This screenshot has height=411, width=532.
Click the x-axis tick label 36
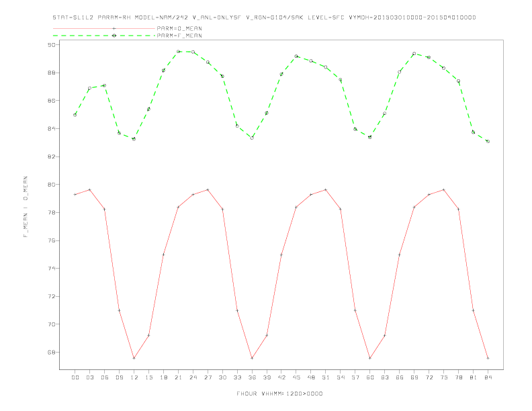tap(252, 377)
